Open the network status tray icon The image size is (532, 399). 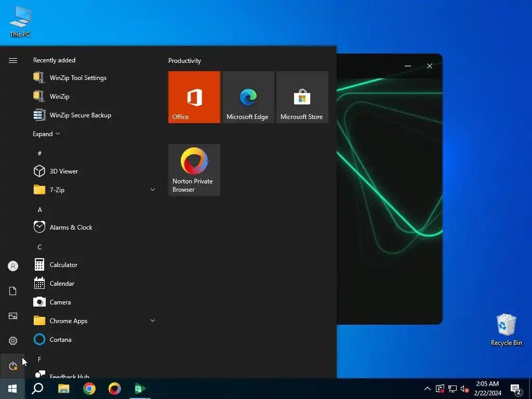[x=453, y=389]
